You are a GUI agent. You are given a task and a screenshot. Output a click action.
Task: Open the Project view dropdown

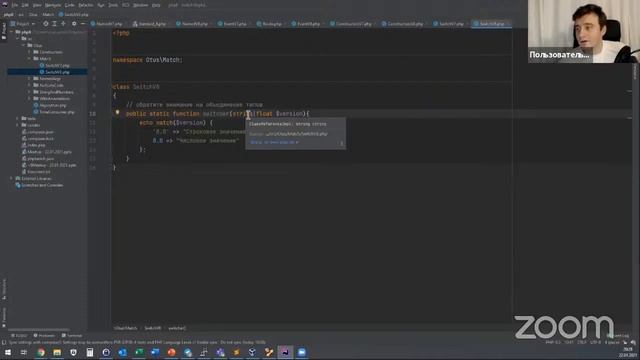click(x=23, y=24)
